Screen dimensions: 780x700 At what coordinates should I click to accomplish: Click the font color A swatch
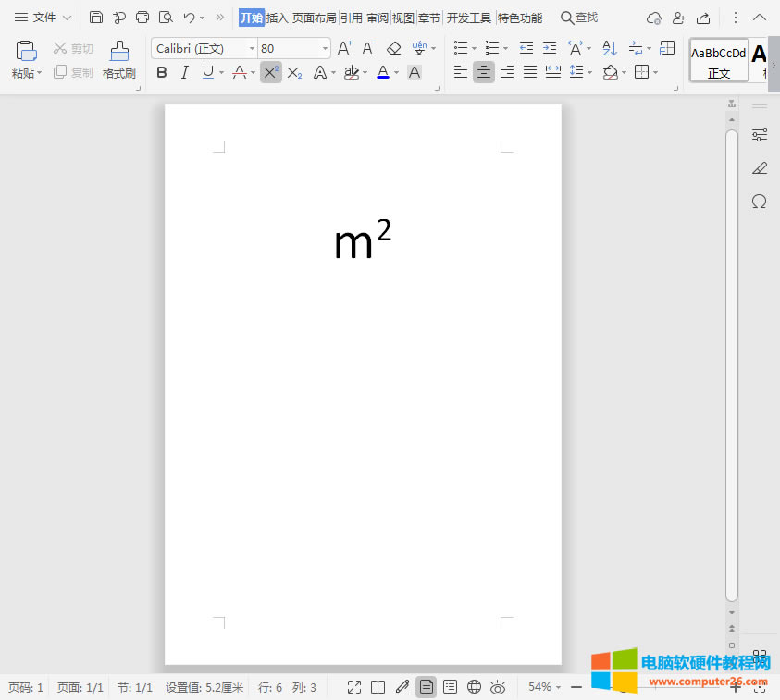(383, 72)
